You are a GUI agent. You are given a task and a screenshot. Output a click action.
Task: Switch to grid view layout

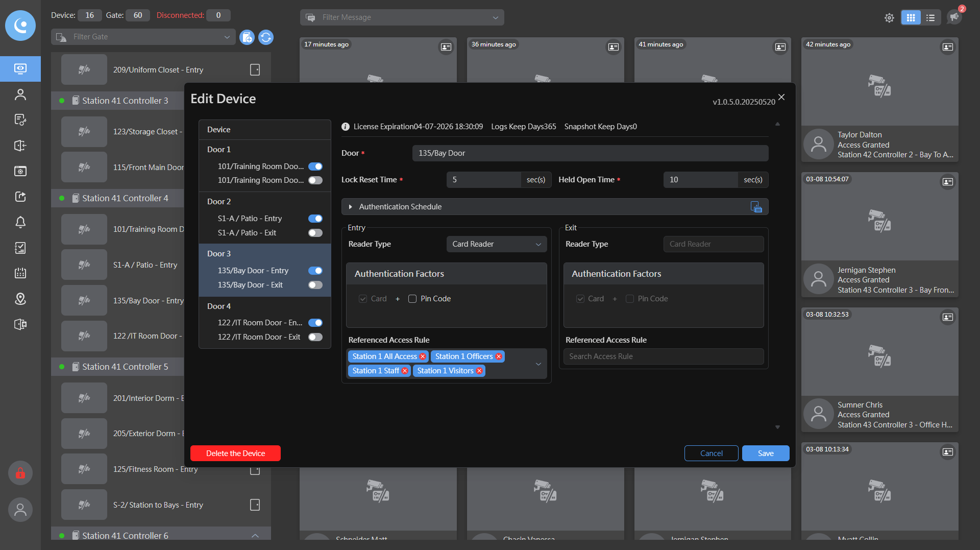tap(911, 18)
